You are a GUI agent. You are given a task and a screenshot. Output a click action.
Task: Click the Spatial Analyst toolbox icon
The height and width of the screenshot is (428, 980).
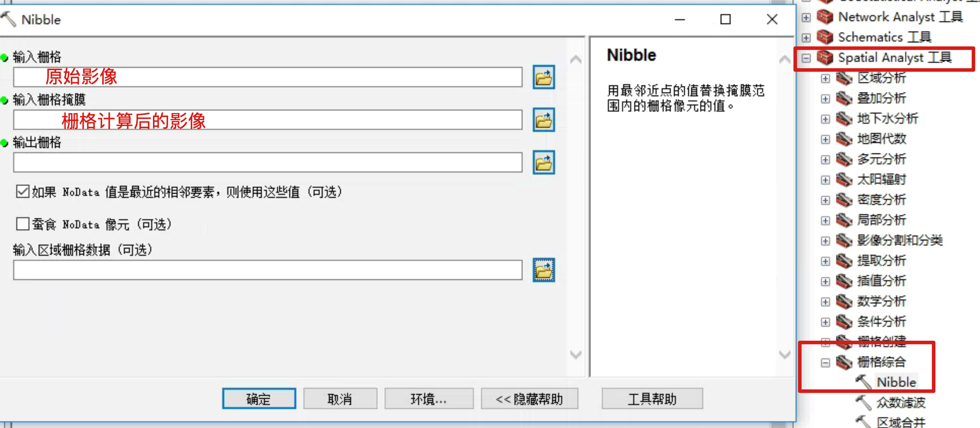tap(825, 57)
